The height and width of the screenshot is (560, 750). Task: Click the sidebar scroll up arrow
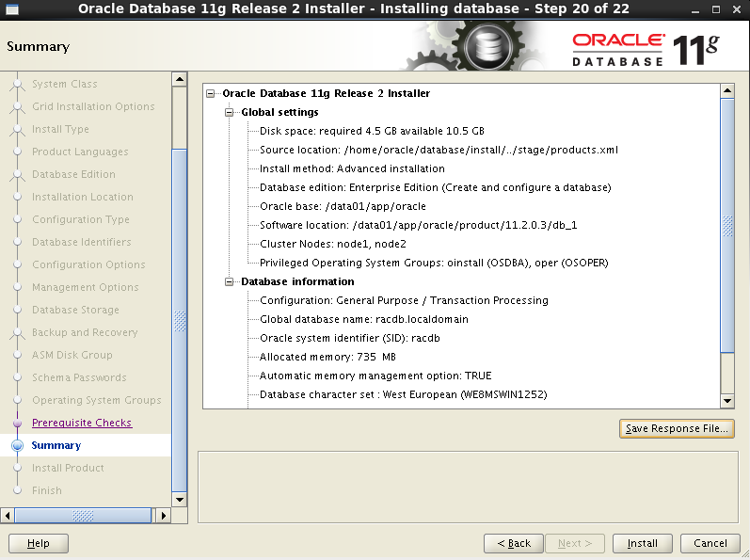[180, 79]
